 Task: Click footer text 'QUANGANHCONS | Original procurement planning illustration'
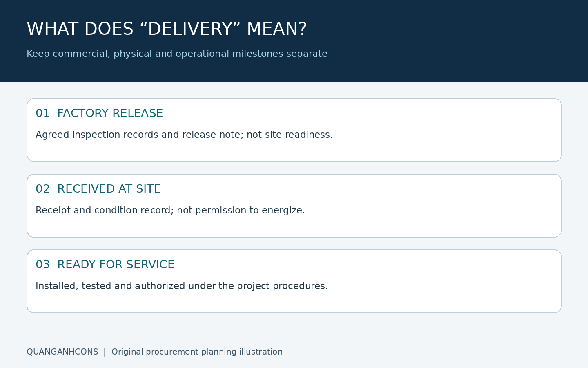pyautogui.click(x=154, y=352)
